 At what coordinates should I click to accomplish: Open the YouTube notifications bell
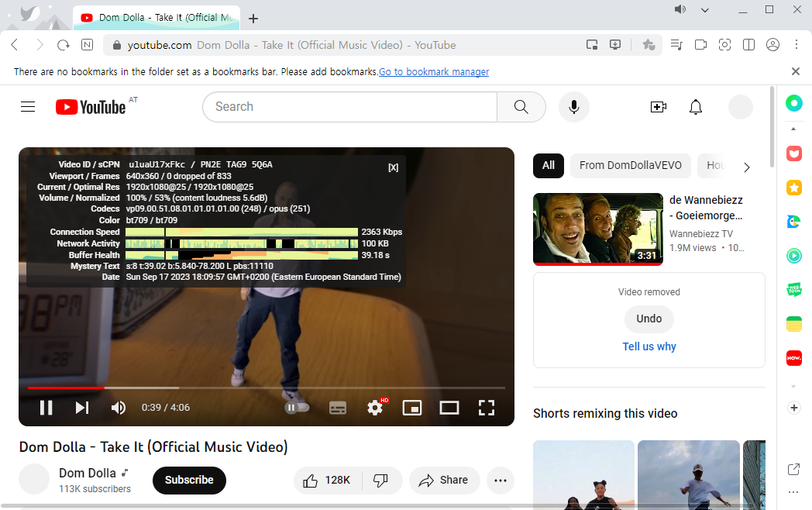coord(696,107)
